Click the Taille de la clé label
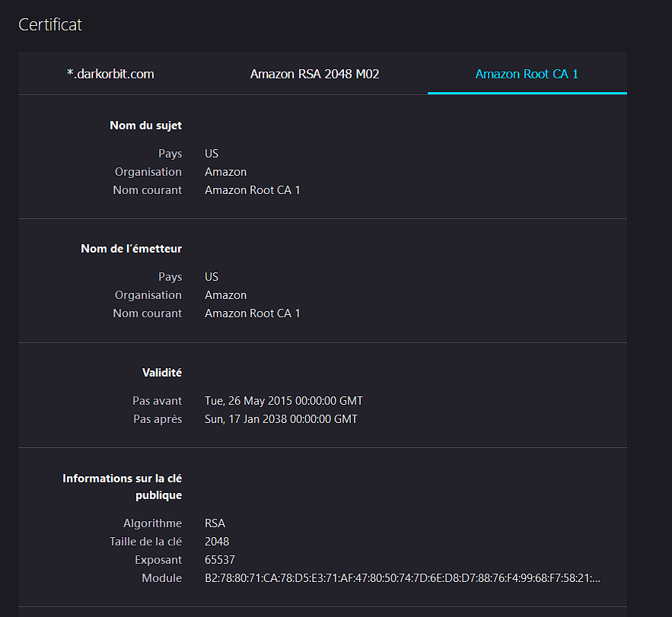This screenshot has width=672, height=617. (x=145, y=542)
